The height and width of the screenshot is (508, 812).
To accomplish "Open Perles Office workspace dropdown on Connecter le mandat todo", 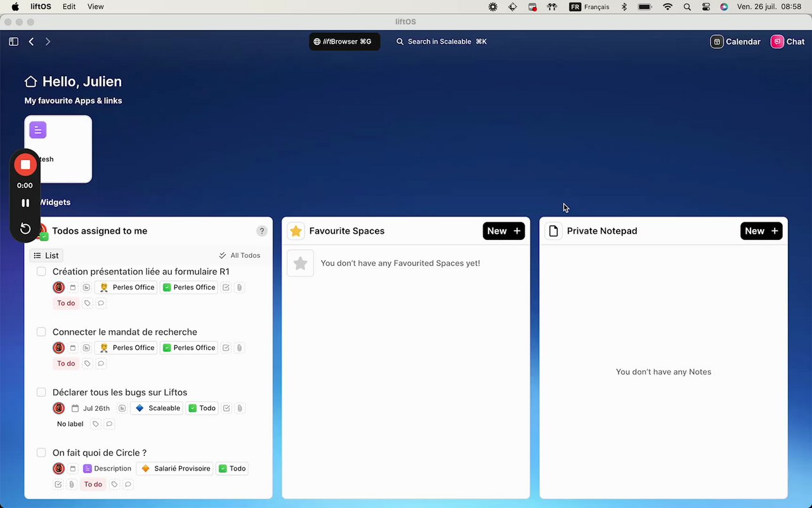I will coord(126,348).
